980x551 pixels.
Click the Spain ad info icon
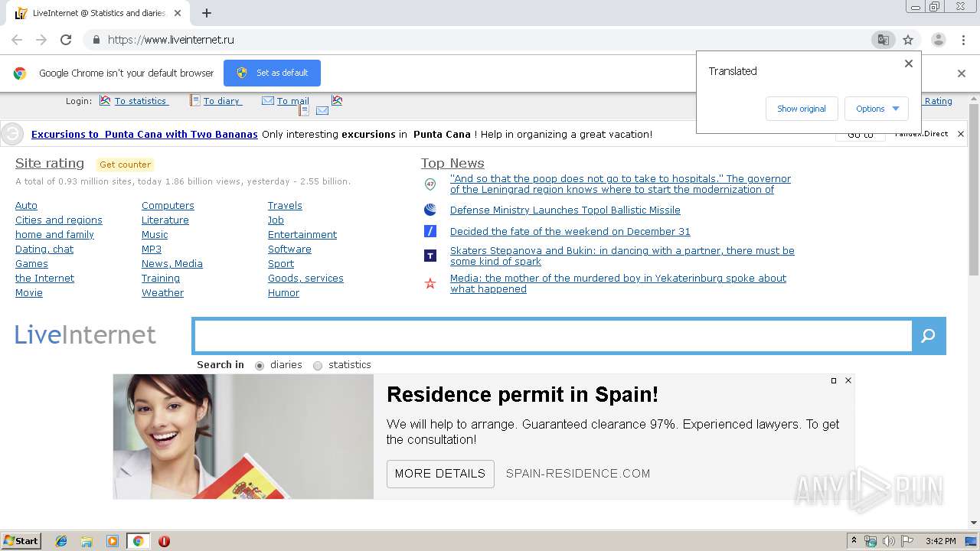tap(834, 380)
